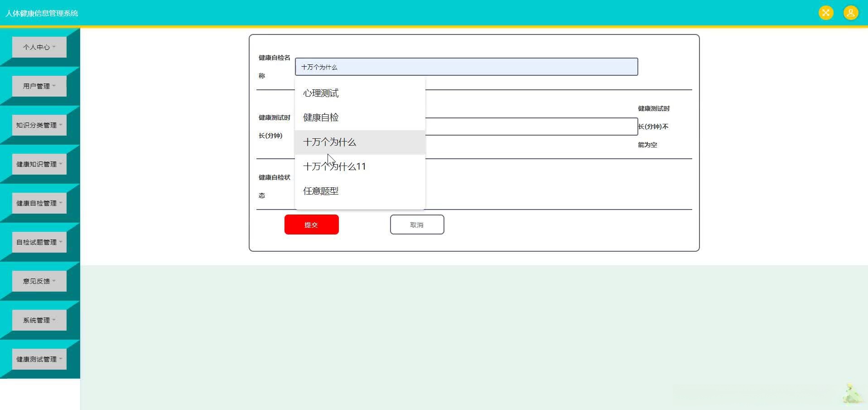Open 健康知识管理 sidebar menu

point(39,164)
